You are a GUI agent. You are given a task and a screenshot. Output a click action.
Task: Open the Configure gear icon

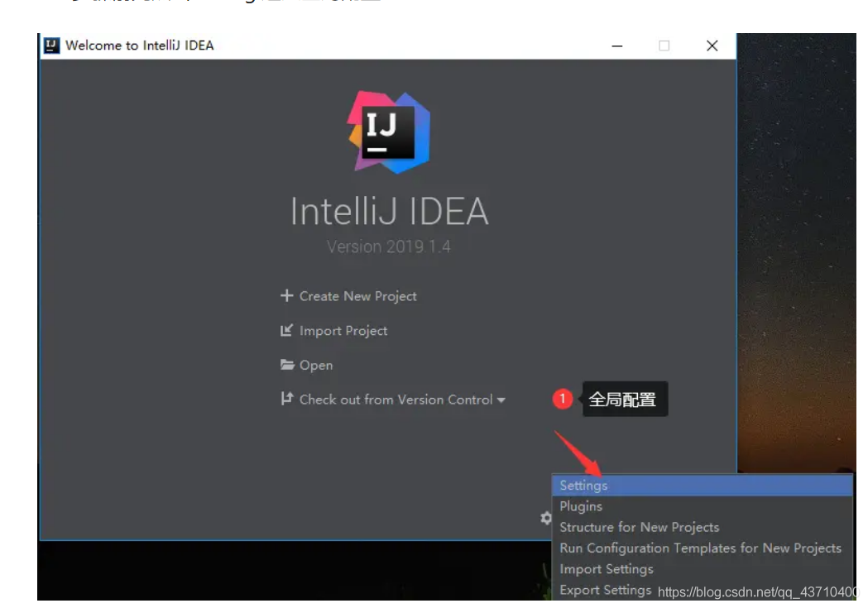pos(546,518)
